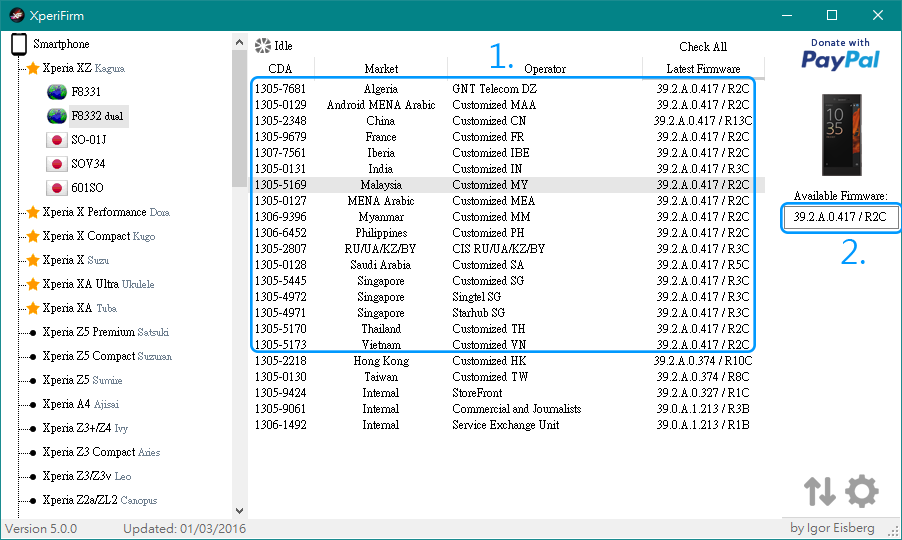
Task: Click the by Igor Eisberg credit
Action: point(832,528)
